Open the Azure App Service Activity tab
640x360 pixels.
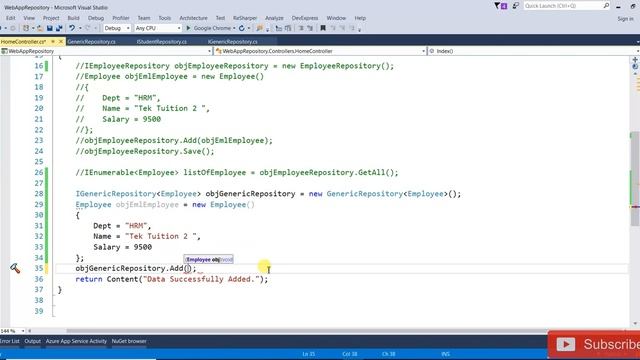(x=76, y=341)
